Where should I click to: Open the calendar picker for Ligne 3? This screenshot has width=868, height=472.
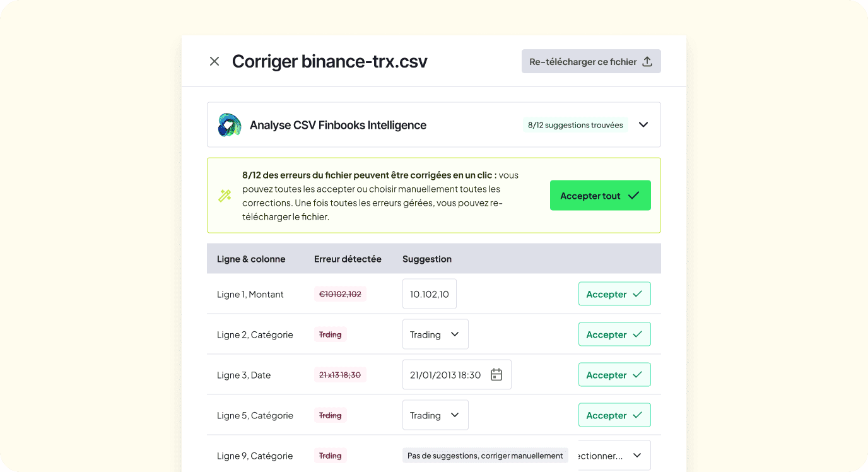pyautogui.click(x=496, y=375)
